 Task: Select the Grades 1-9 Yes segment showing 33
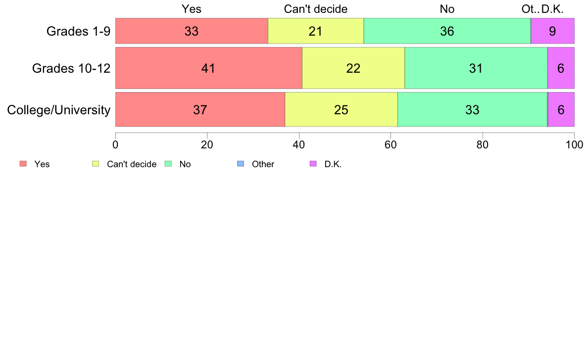tap(192, 31)
